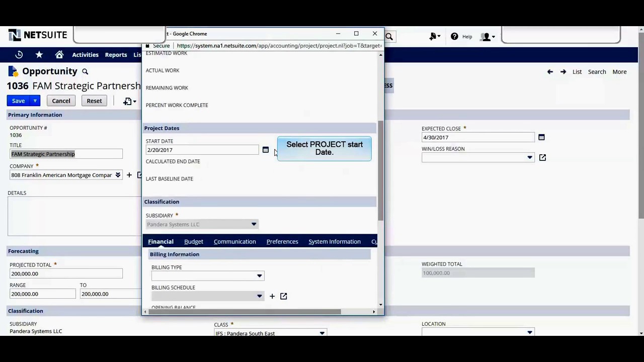
Task: Click the Save button
Action: coord(19,101)
